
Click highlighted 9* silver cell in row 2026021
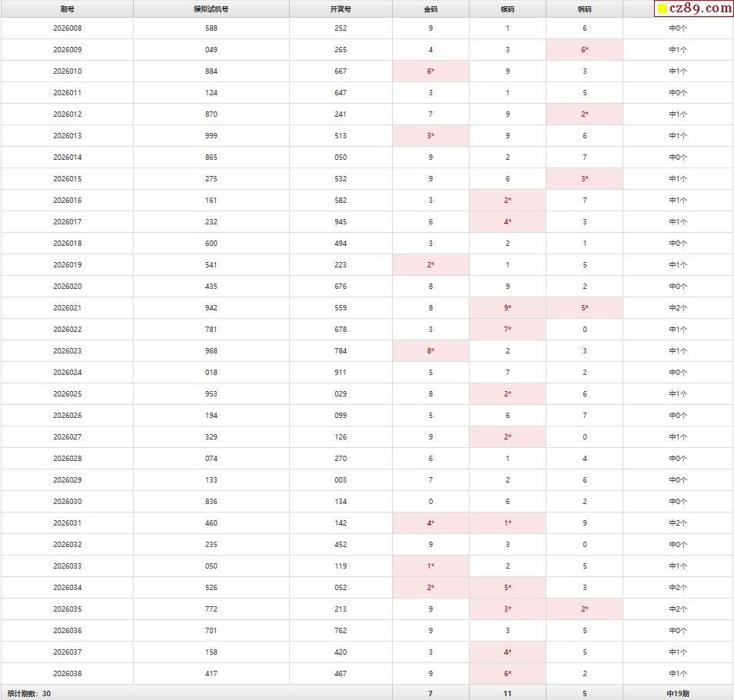507,308
